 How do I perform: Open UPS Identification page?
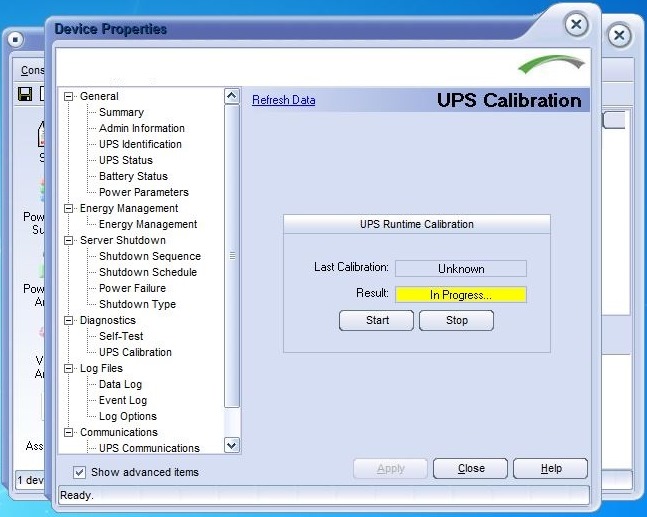[x=140, y=144]
